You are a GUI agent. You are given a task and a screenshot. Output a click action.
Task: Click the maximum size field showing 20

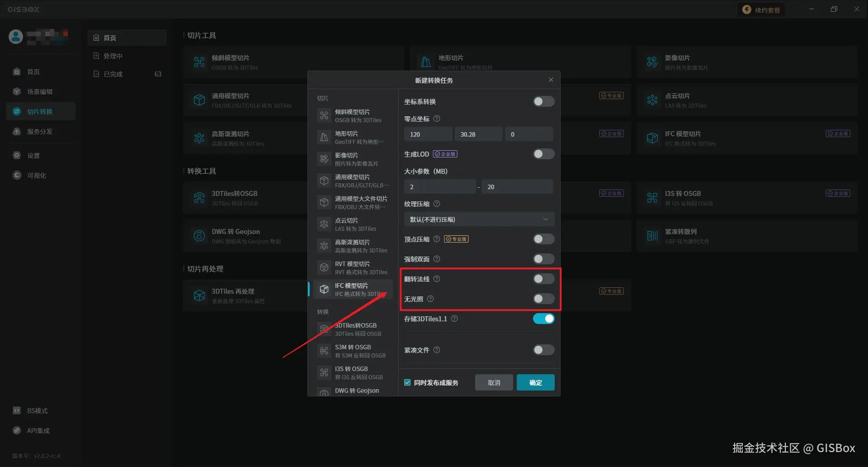(x=518, y=187)
